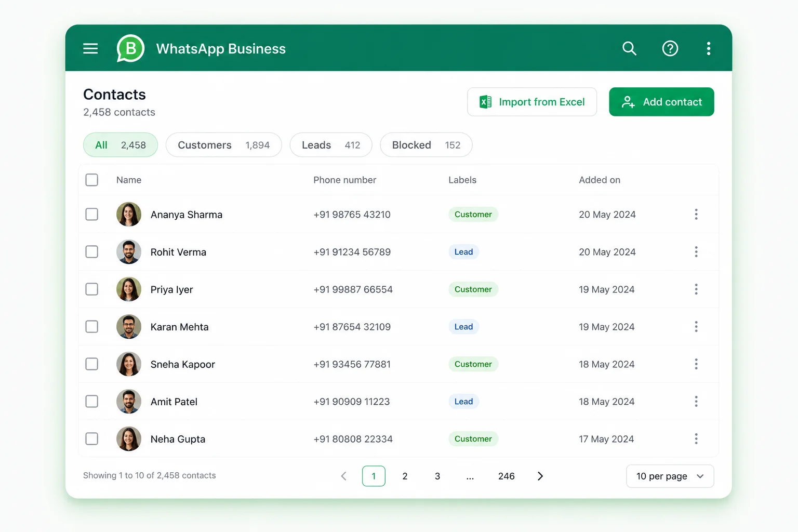Click Ananya Sharma's avatar
The height and width of the screenshot is (532, 798).
point(129,215)
